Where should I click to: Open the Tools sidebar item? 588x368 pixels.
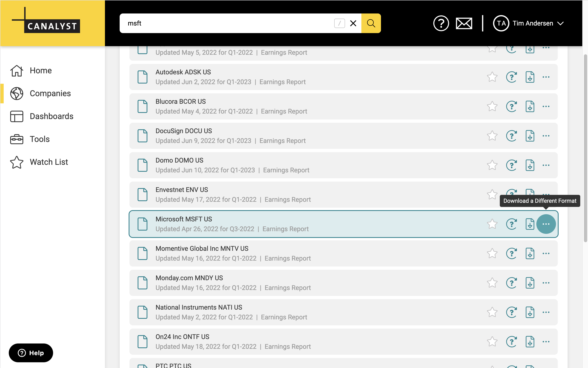pos(40,139)
